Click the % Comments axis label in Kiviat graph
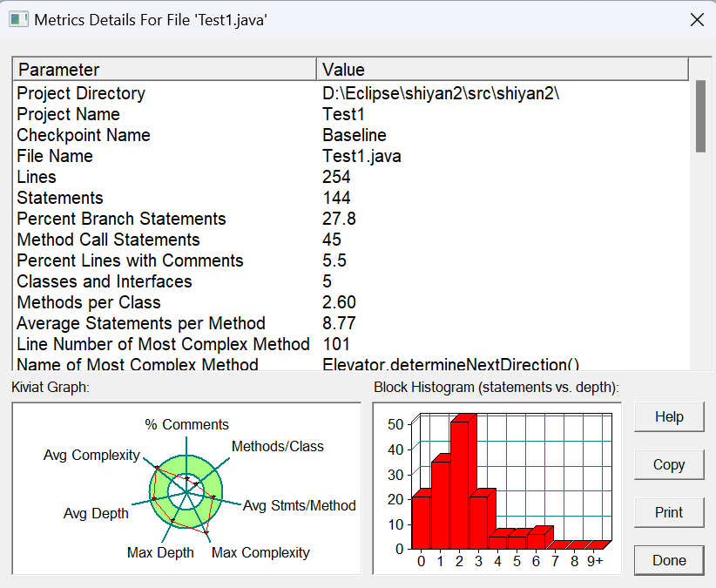The height and width of the screenshot is (588, 716). pos(186,424)
